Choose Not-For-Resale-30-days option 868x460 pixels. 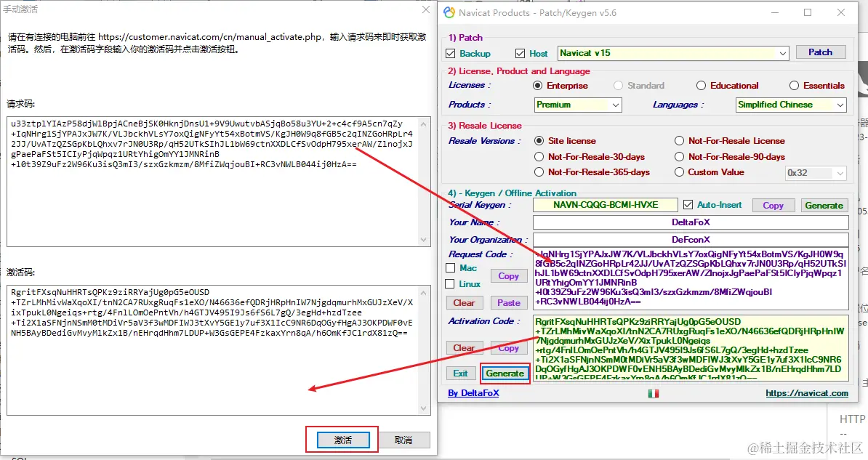(x=539, y=157)
